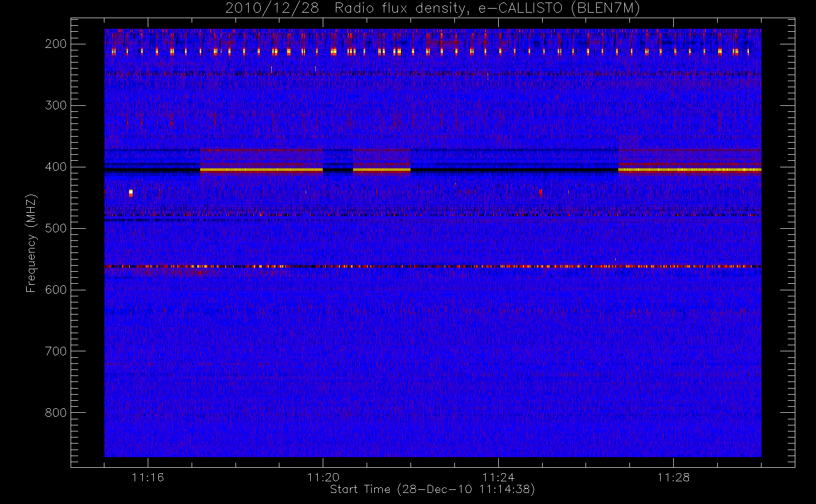This screenshot has height=504, width=816.
Task: Click the 500 frequency tick label
Action: tap(55, 228)
